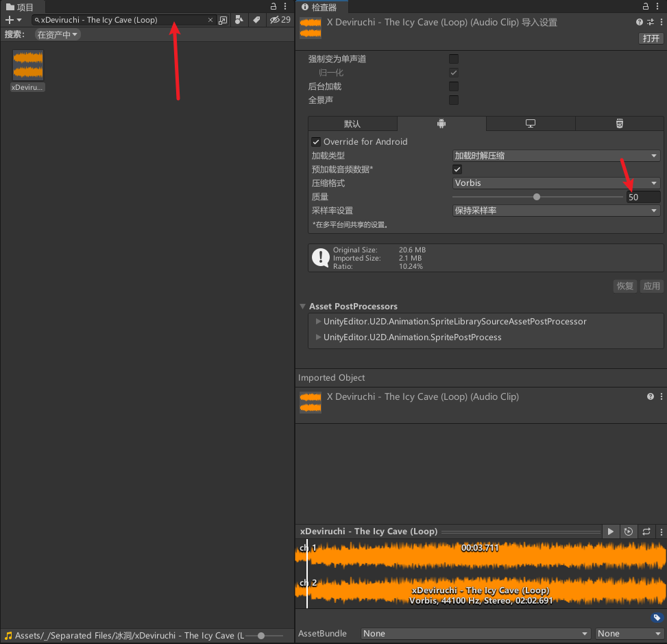Click imported object audio clip icon
The height and width of the screenshot is (644, 667).
[x=310, y=402]
